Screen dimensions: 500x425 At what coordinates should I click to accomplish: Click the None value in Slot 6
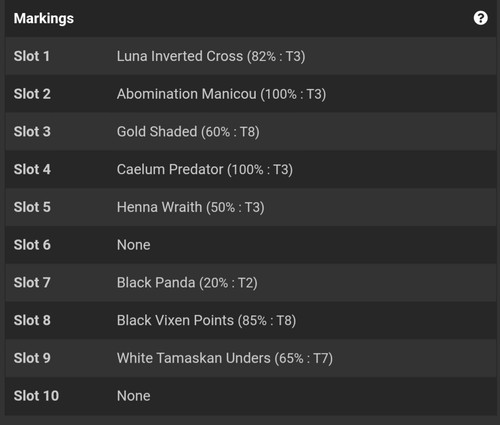point(133,245)
